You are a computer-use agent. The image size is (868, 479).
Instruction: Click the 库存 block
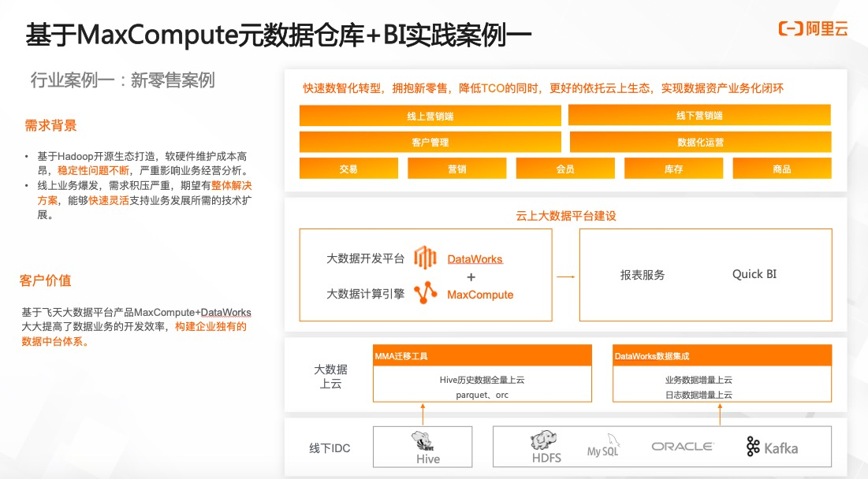[674, 169]
